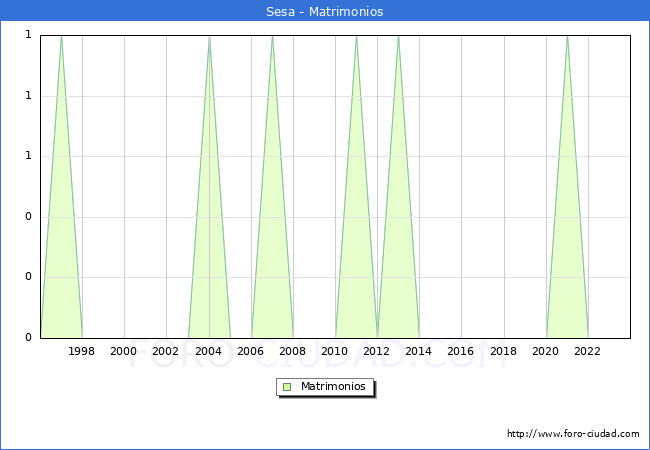
Task: Click the green legend color swatch
Action: coord(287,387)
